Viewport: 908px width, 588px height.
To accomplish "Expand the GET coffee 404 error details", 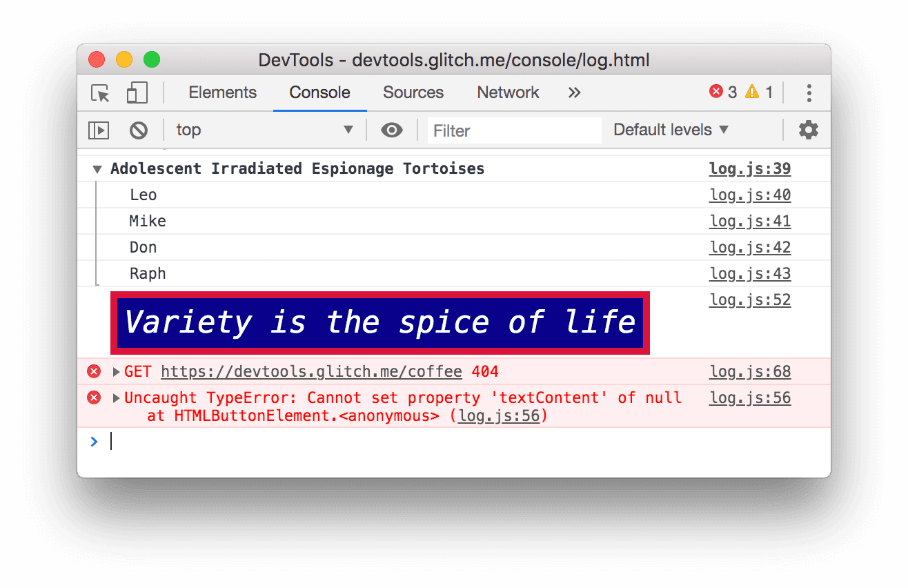I will pos(115,371).
